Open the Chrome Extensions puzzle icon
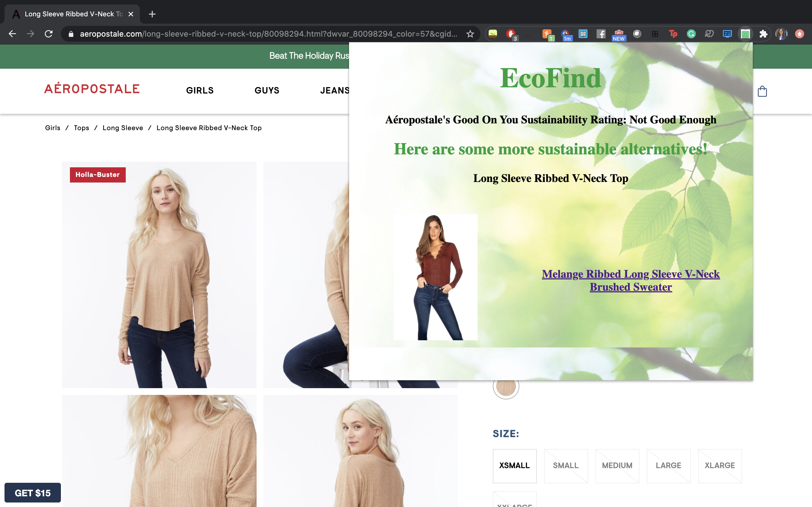The image size is (812, 507). tap(763, 34)
